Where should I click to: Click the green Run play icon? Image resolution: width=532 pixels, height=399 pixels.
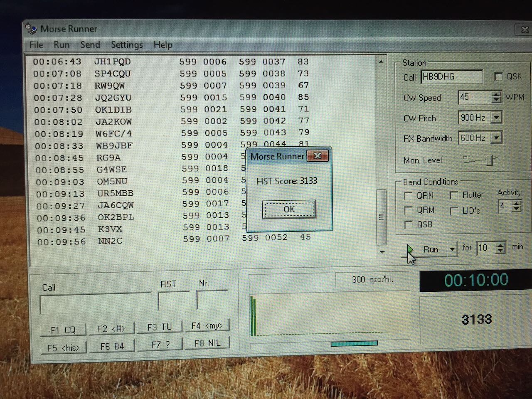pyautogui.click(x=410, y=249)
